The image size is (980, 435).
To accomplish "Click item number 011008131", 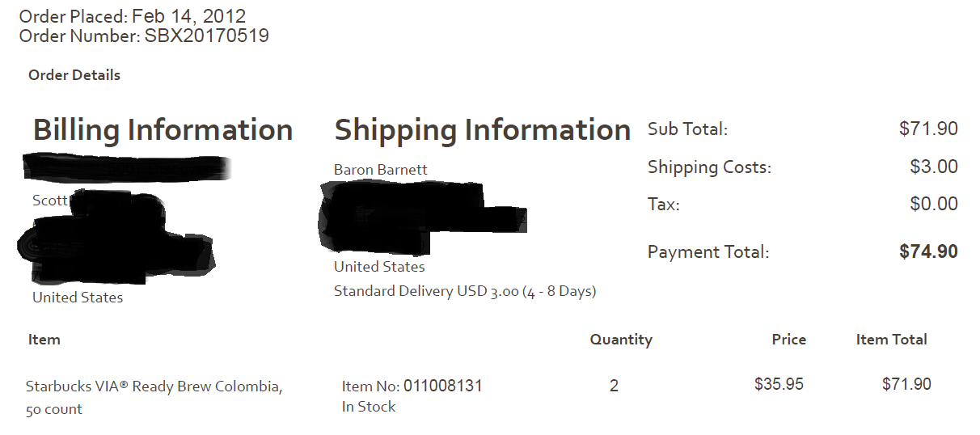I will point(443,386).
